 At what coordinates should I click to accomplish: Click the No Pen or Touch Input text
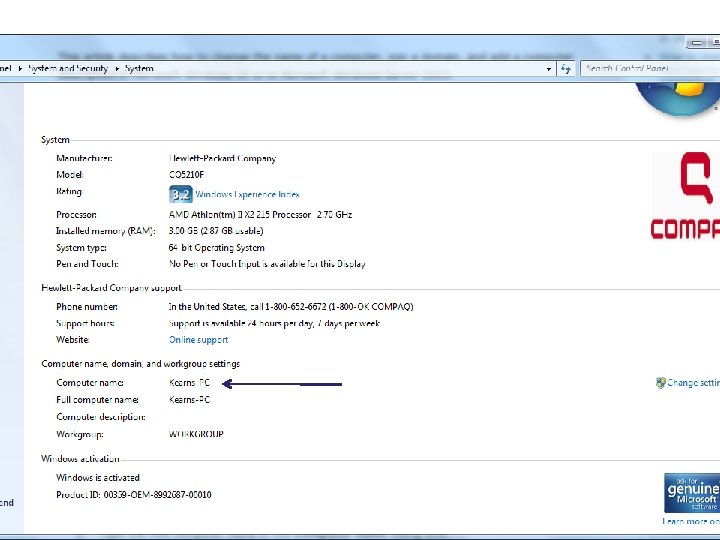click(267, 264)
